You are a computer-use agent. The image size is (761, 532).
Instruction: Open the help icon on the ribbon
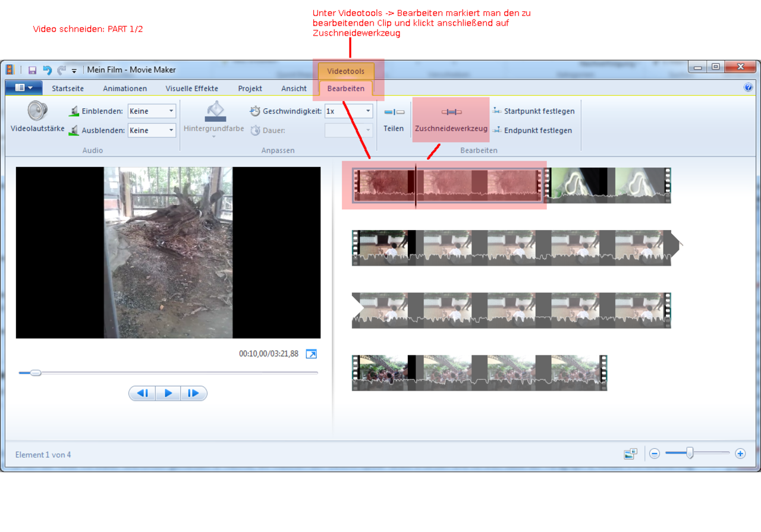click(748, 88)
